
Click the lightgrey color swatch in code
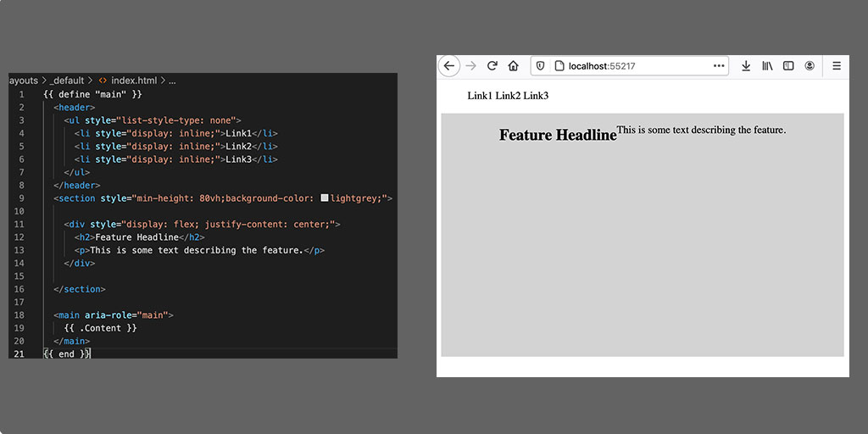(324, 198)
